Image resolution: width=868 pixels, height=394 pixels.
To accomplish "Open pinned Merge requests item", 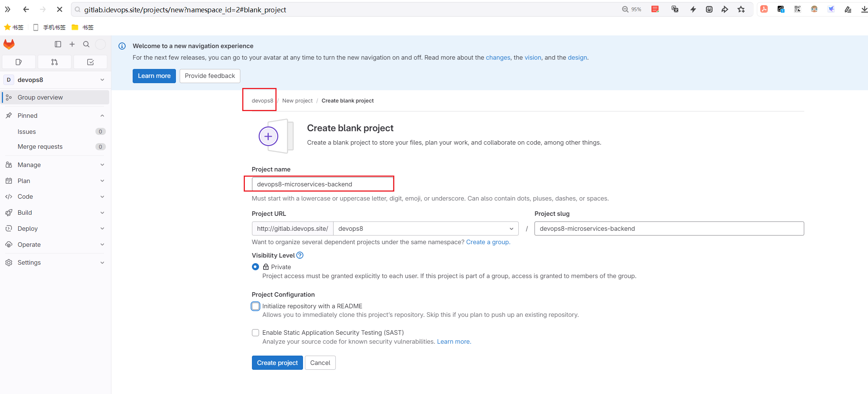I will (x=55, y=146).
